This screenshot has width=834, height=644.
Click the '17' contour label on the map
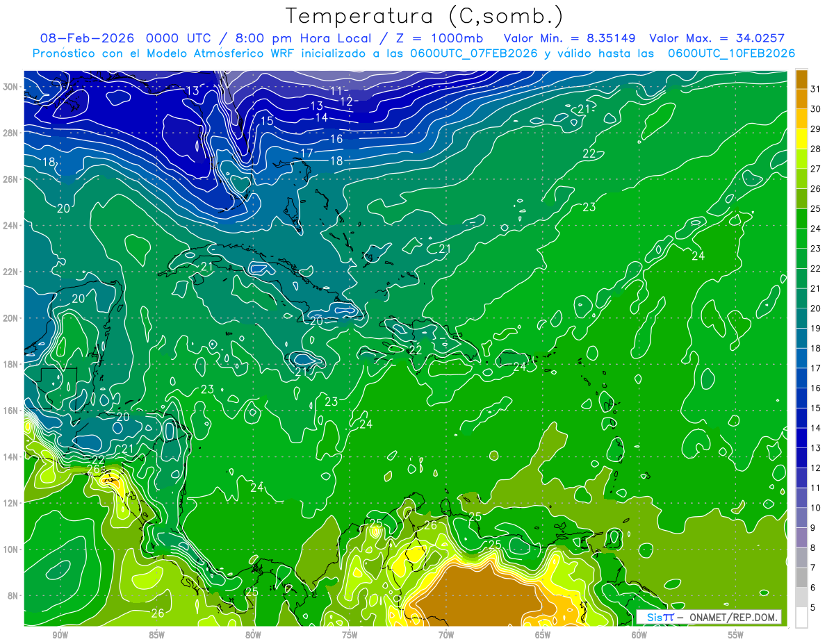pyautogui.click(x=307, y=153)
